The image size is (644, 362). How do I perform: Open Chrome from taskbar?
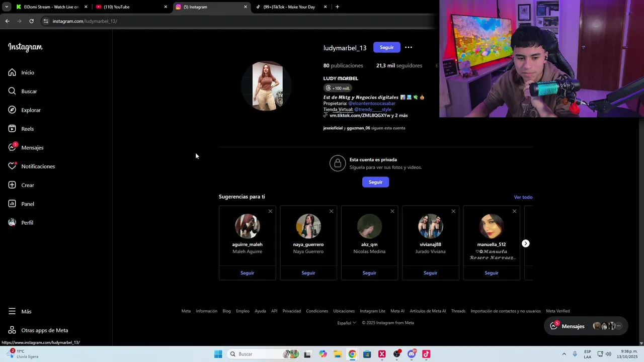(352, 354)
